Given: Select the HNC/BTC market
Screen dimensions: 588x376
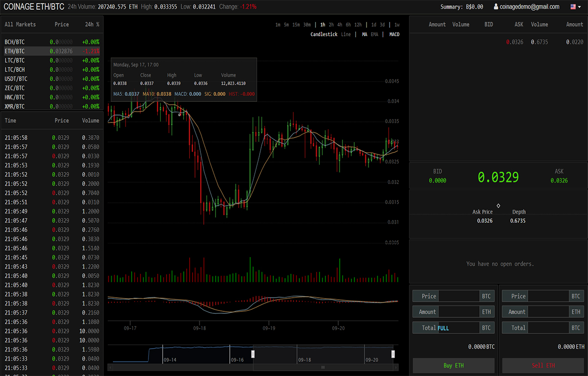Looking at the screenshot, I should pos(52,97).
